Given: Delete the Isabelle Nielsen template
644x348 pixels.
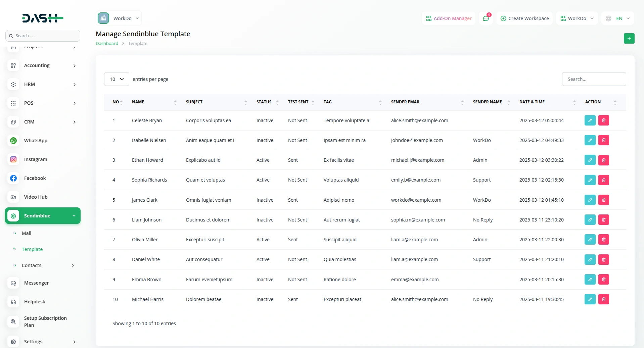Looking at the screenshot, I should 603,140.
